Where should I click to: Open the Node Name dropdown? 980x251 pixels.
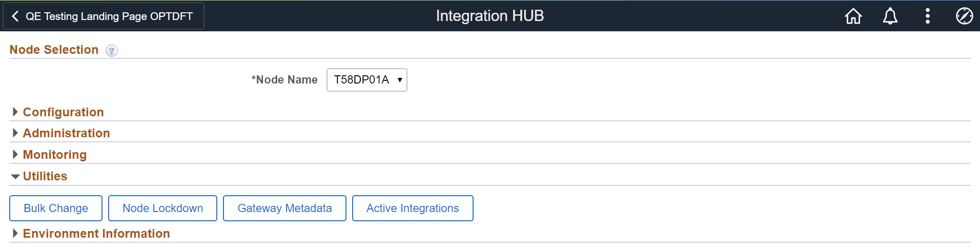[367, 80]
